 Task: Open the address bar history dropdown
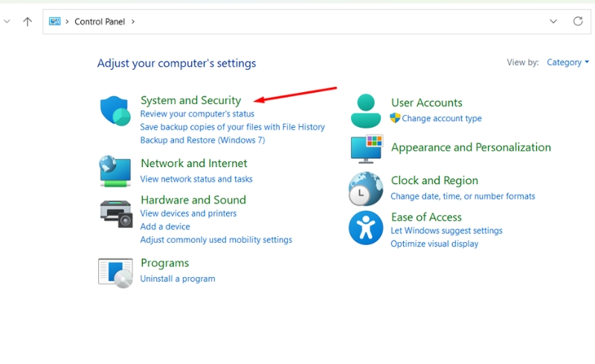pyautogui.click(x=553, y=22)
